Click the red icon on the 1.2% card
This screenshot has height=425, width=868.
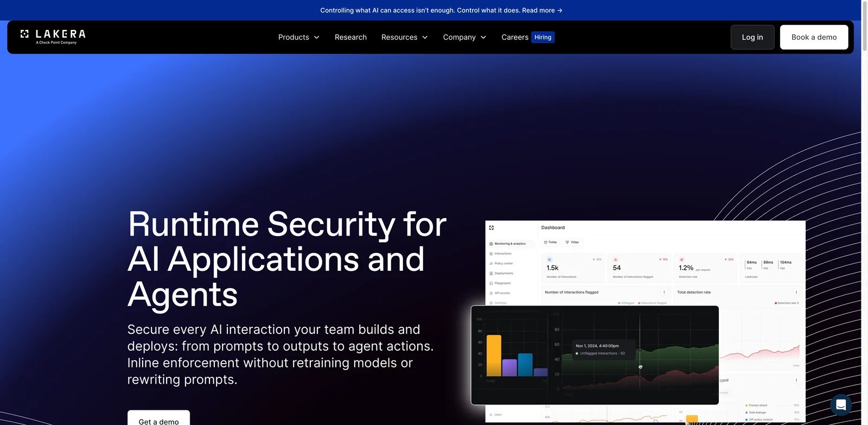[681, 259]
